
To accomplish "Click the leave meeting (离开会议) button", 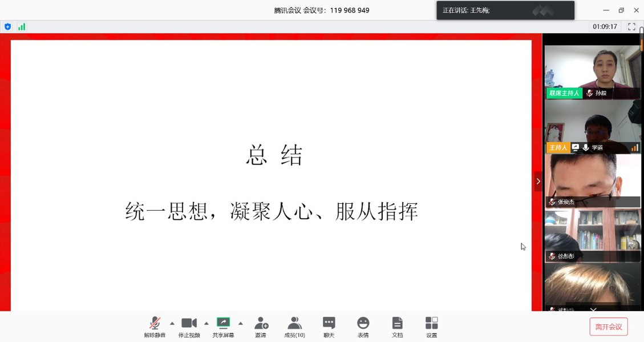I will tap(608, 327).
